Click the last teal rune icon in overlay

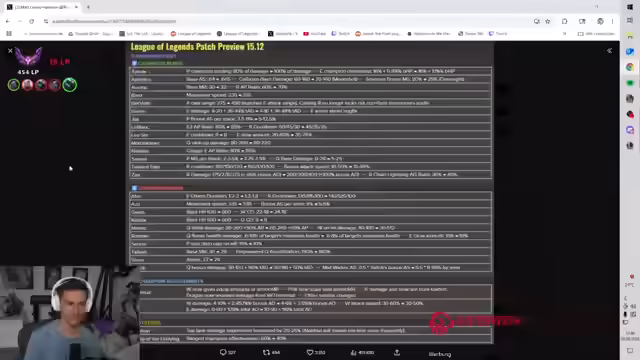[70, 84]
